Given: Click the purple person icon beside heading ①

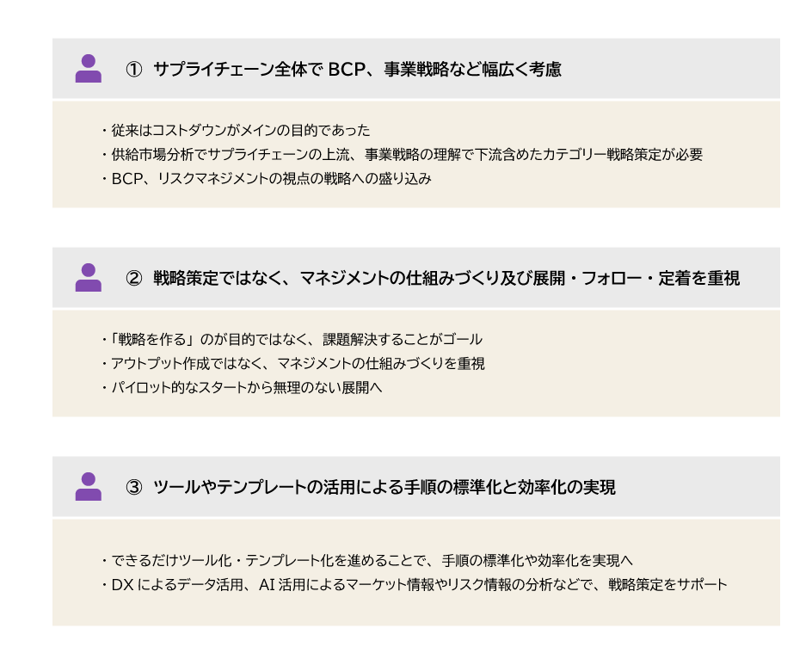Looking at the screenshot, I should [x=88, y=69].
